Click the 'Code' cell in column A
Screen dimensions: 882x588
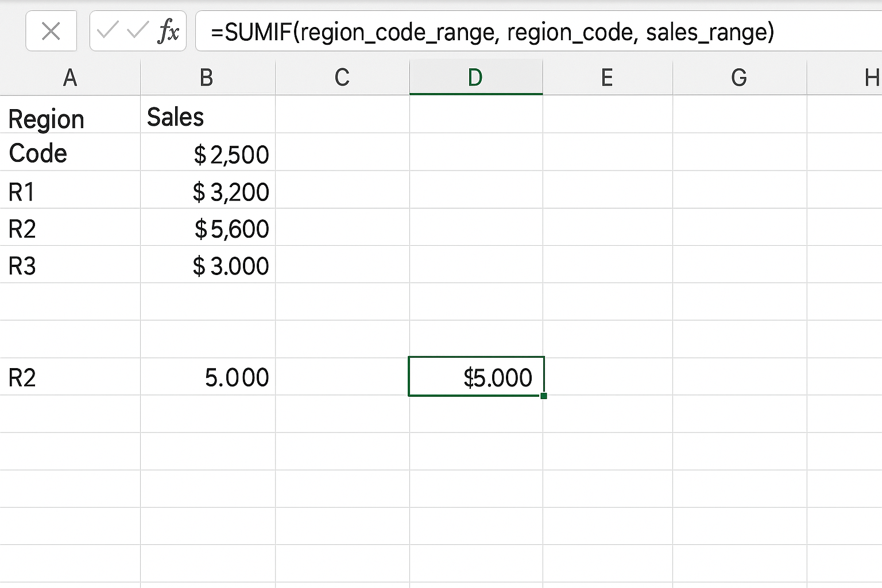coord(70,152)
